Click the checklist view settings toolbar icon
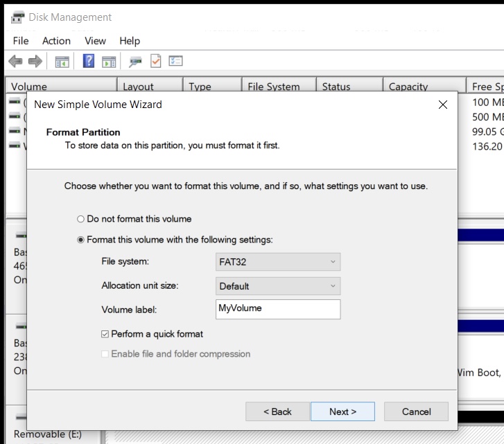504x444 pixels. tap(175, 62)
